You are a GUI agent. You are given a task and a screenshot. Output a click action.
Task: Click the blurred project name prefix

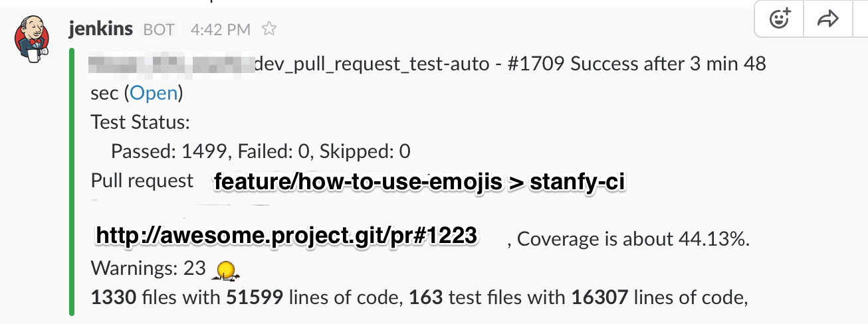pos(171,64)
